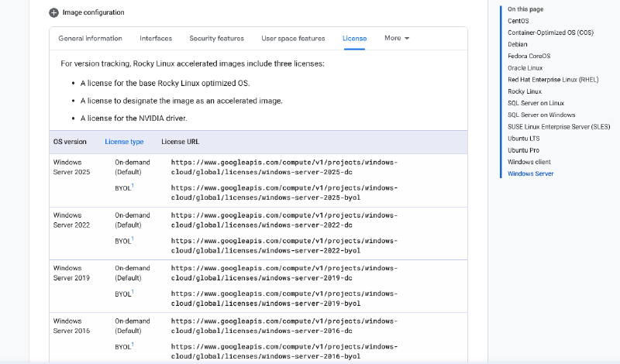This screenshot has height=364, width=620.
Task: Click the windows-server-2016-dc license URL
Action: point(284,326)
